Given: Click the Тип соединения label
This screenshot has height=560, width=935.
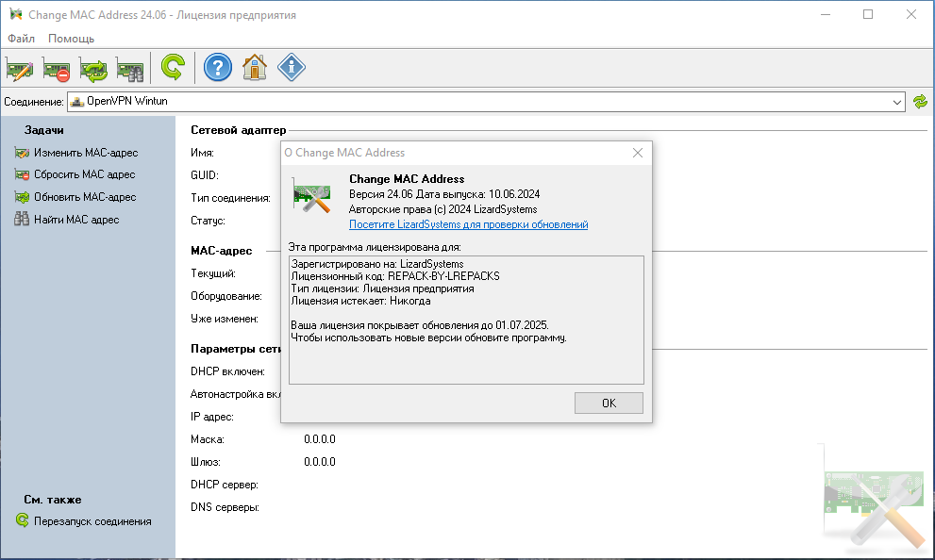Looking at the screenshot, I should (230, 198).
